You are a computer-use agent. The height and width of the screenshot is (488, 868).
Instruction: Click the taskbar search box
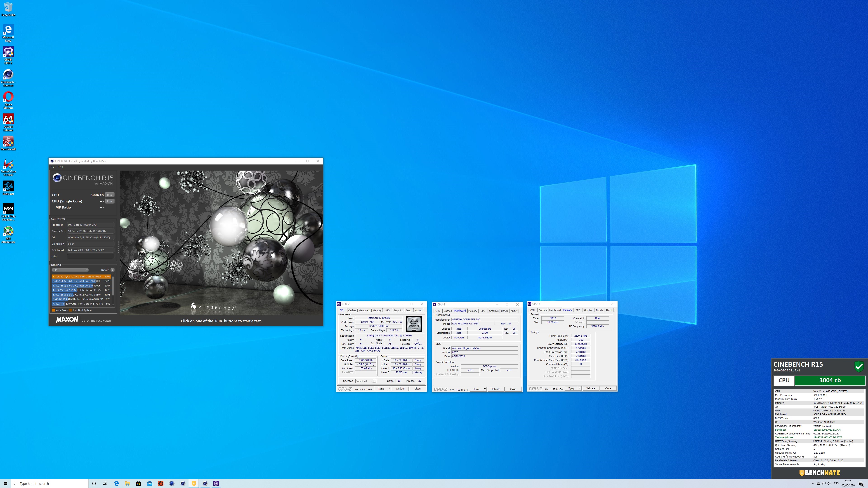pos(50,484)
